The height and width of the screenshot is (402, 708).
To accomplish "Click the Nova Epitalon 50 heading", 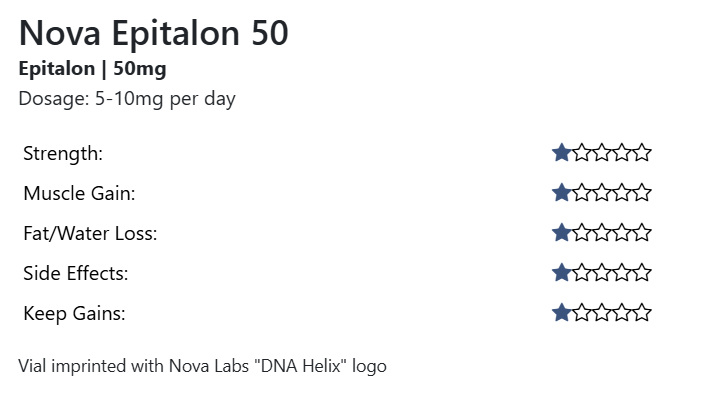I will (x=154, y=34).
